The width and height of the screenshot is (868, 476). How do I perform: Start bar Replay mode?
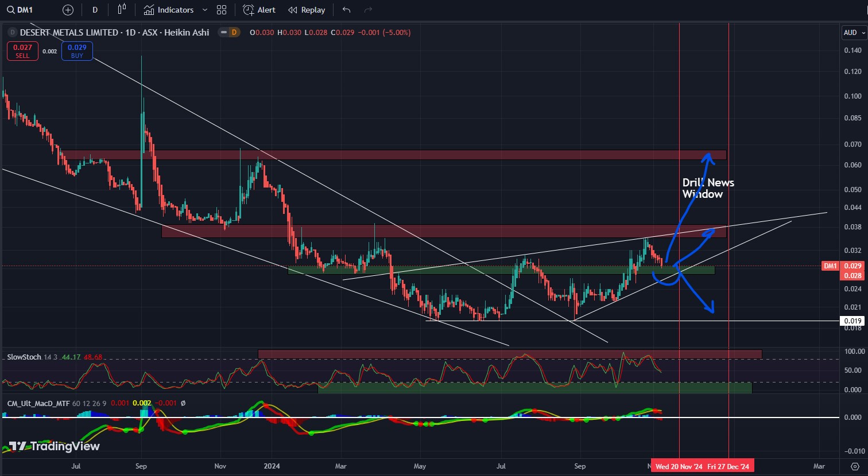pos(307,10)
